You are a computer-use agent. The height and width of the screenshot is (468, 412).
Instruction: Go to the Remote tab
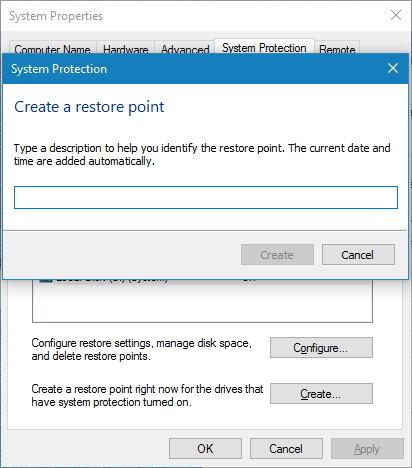click(x=337, y=49)
